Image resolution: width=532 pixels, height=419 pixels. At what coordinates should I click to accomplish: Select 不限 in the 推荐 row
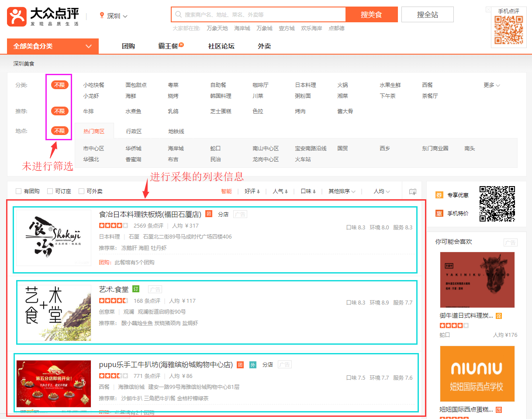(x=59, y=111)
